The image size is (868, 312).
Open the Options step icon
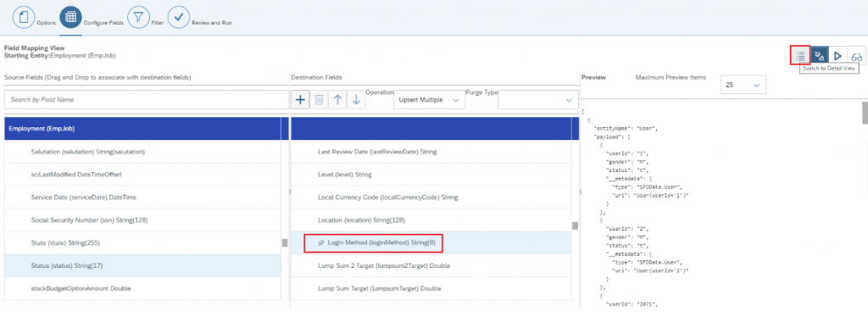[23, 17]
